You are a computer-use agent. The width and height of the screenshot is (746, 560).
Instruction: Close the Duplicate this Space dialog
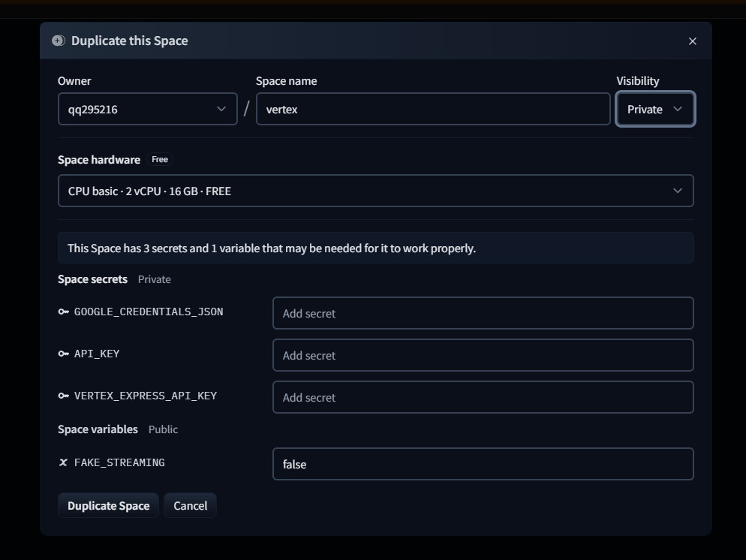pos(692,41)
